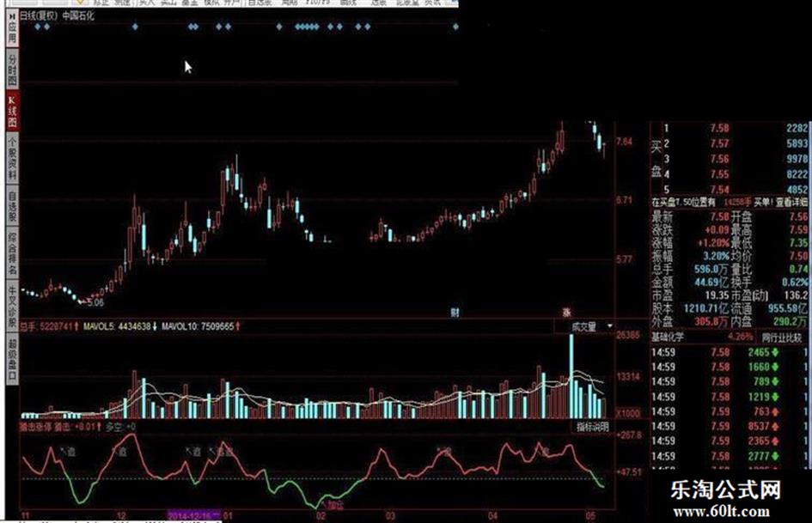Select the K线图 sidebar tab

[x=12, y=111]
